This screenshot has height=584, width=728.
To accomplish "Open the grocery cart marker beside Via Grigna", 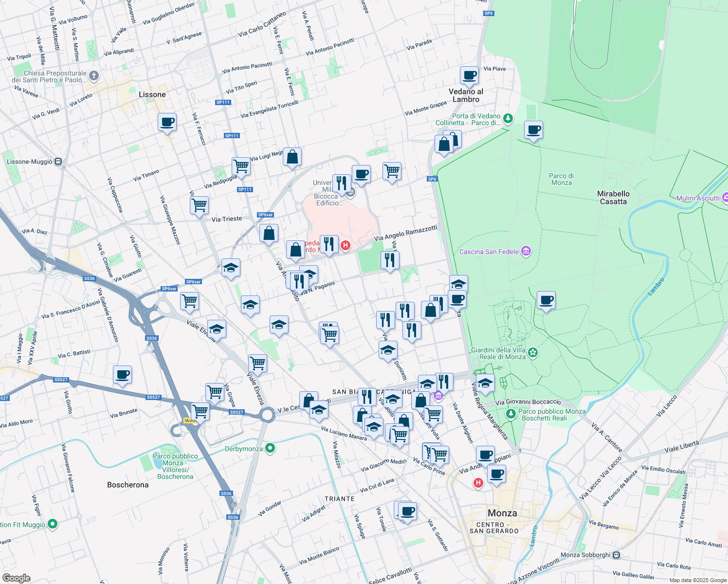I will coord(215,392).
